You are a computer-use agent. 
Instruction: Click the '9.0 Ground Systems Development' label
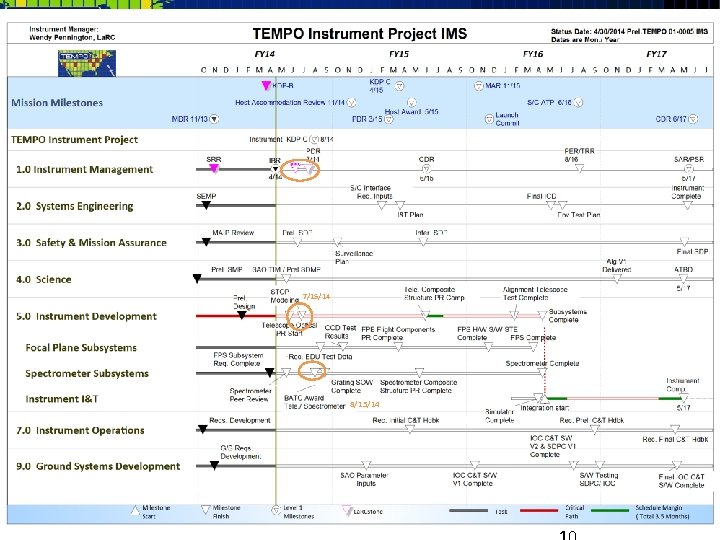coord(98,466)
